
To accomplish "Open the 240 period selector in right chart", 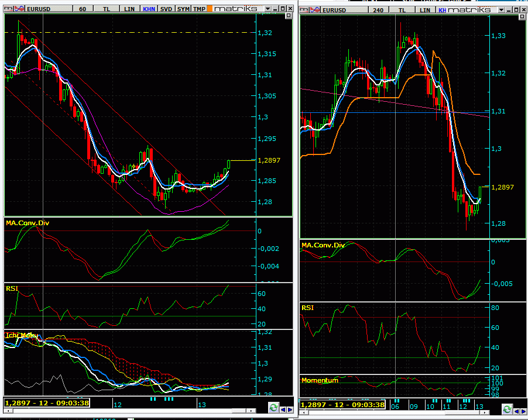I will click(377, 9).
